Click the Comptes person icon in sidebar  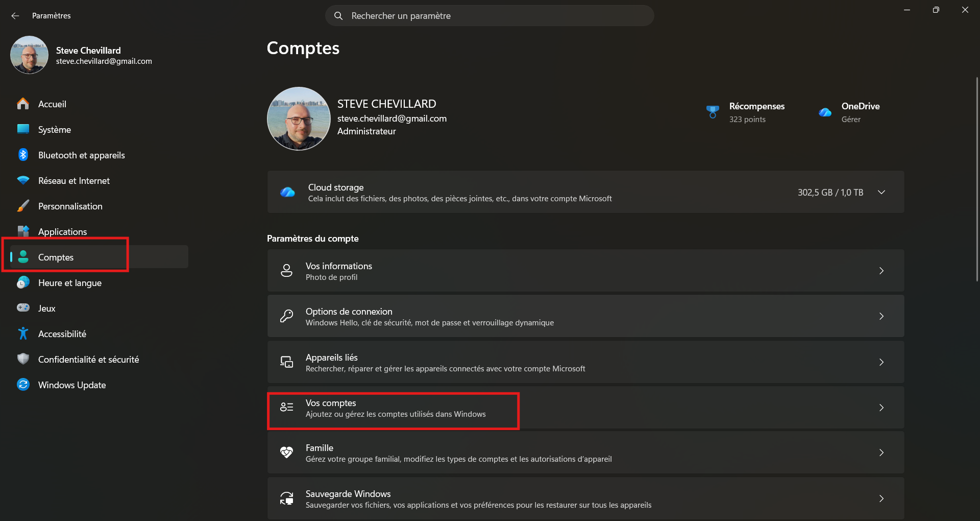23,257
